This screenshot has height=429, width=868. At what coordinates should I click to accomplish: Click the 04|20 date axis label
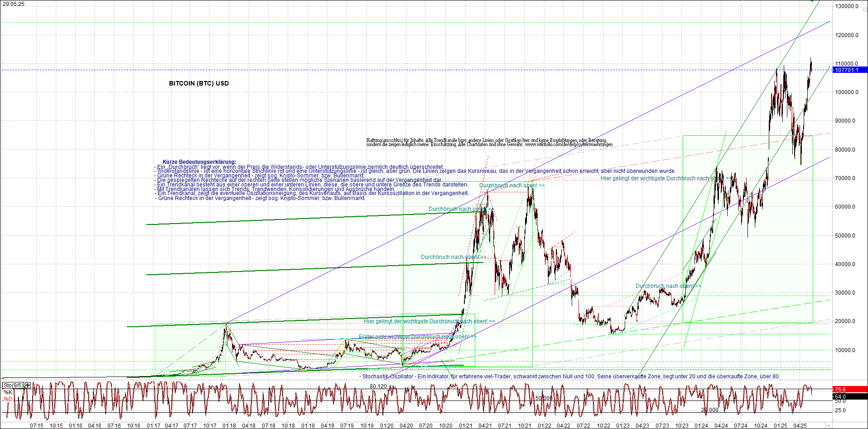click(406, 426)
